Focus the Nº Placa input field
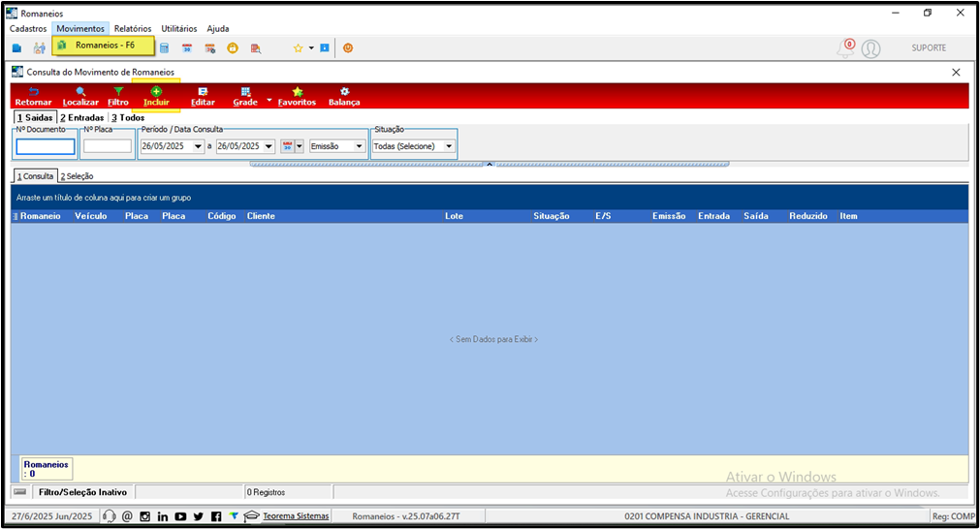The width and height of the screenshot is (980, 529). point(108,146)
